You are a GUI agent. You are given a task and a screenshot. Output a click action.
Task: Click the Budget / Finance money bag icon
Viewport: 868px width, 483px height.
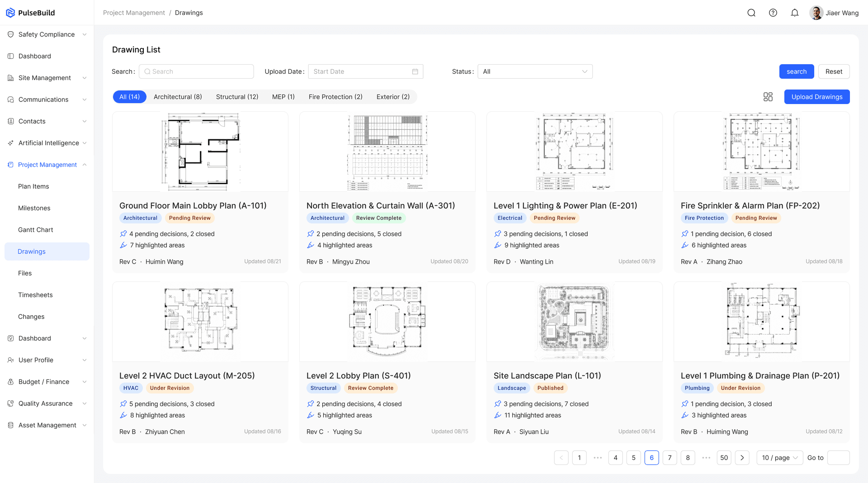click(10, 382)
